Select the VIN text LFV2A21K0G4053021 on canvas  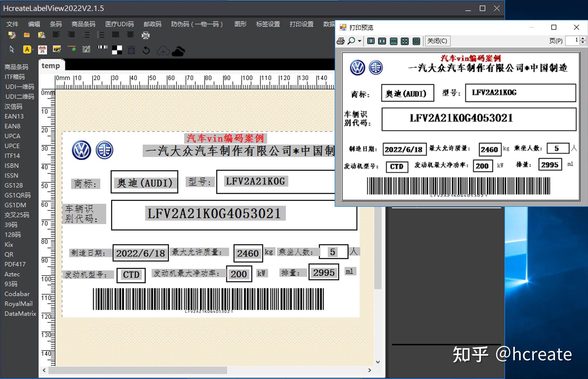[x=215, y=213]
